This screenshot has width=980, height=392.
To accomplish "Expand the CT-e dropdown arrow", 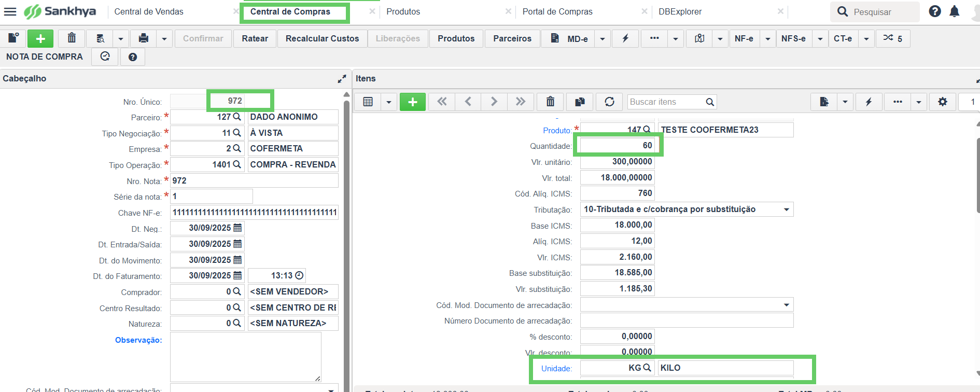I will pyautogui.click(x=866, y=38).
